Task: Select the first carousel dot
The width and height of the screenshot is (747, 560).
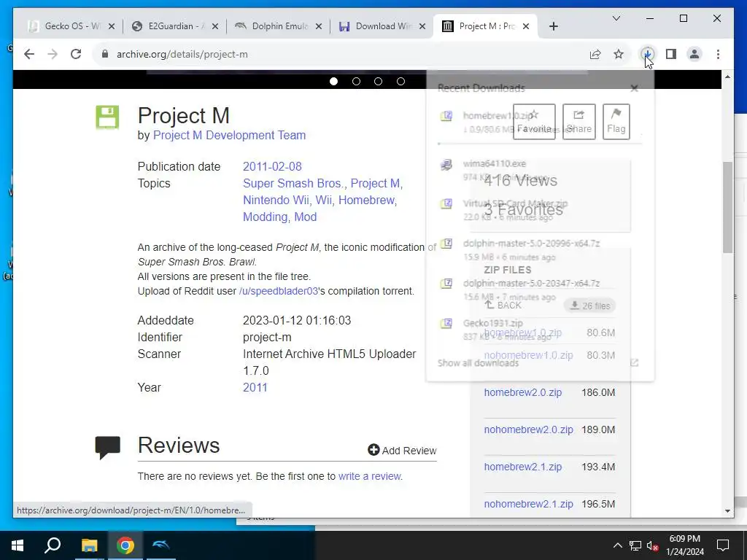Action: [x=334, y=82]
